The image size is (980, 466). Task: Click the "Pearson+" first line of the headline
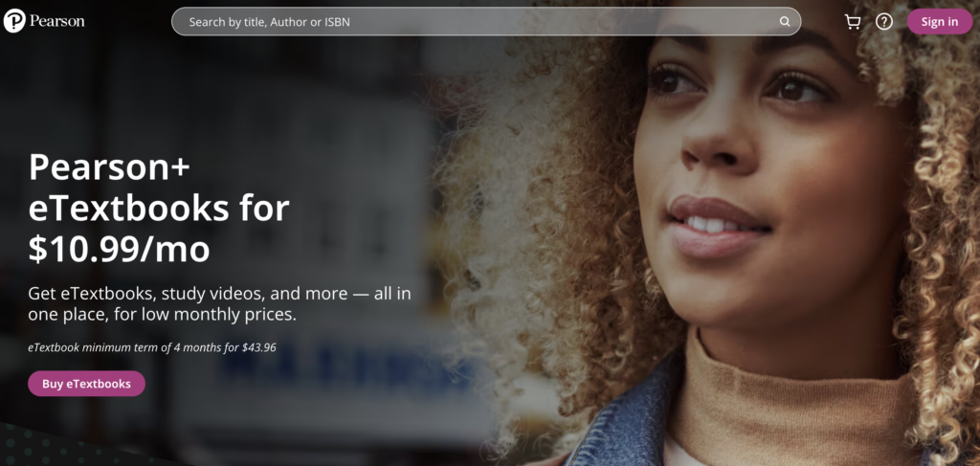coord(110,167)
